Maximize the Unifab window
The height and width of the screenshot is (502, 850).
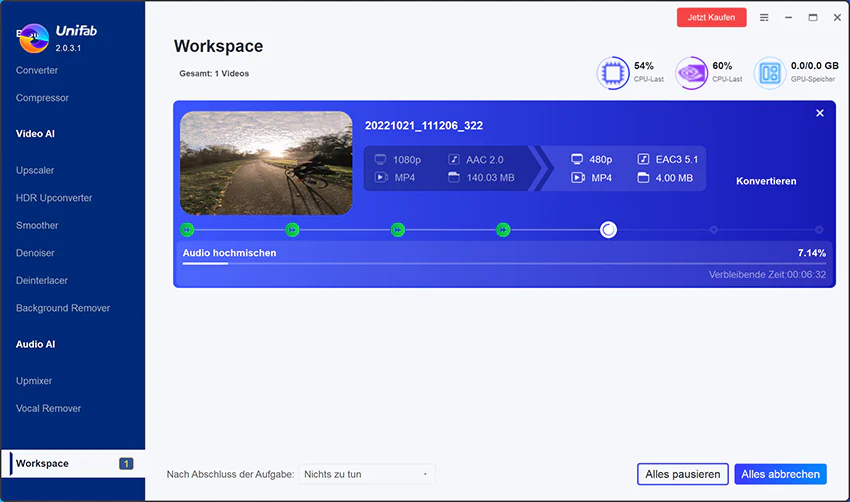[x=813, y=17]
